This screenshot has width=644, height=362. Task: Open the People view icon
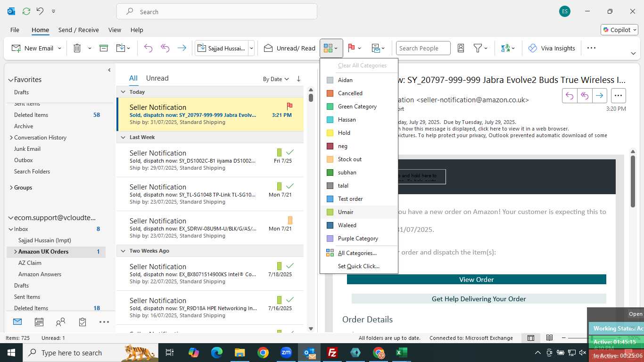pyautogui.click(x=61, y=322)
